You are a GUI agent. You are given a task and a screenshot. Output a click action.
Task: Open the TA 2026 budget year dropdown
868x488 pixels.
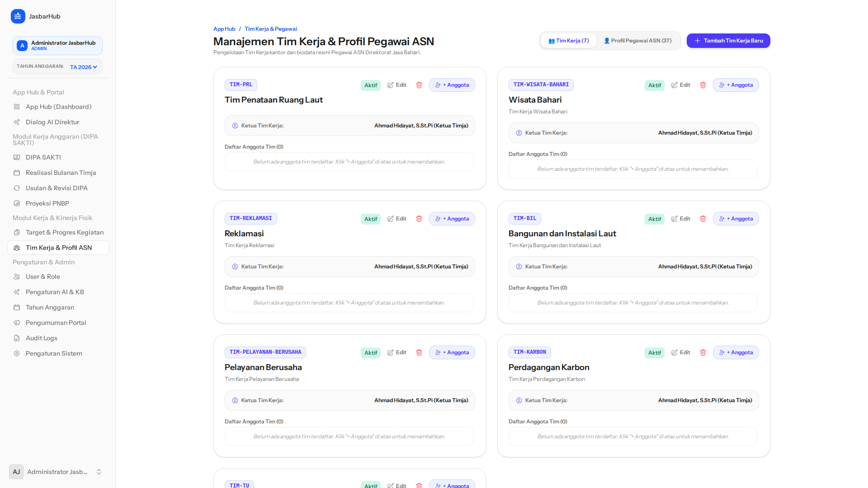tap(84, 67)
